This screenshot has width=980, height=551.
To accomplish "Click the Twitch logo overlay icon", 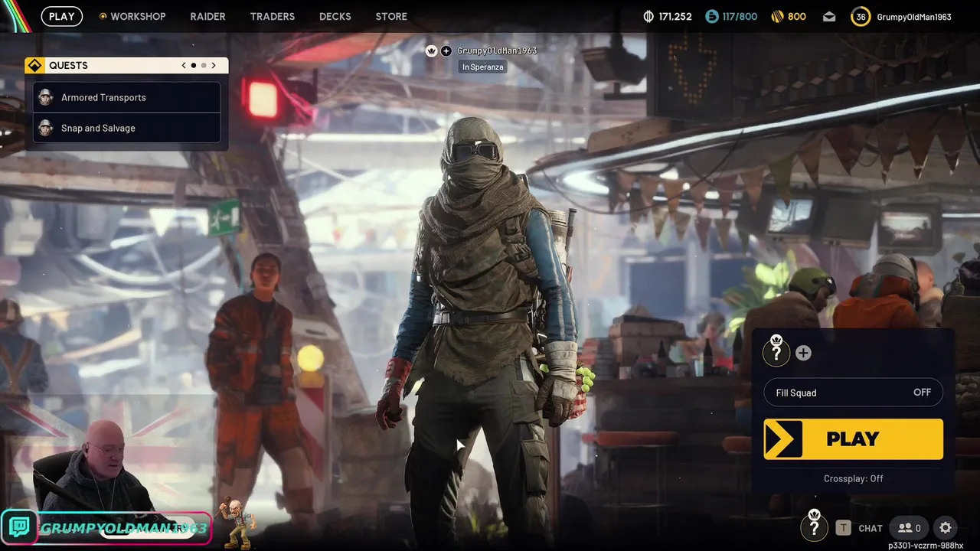I will click(20, 527).
